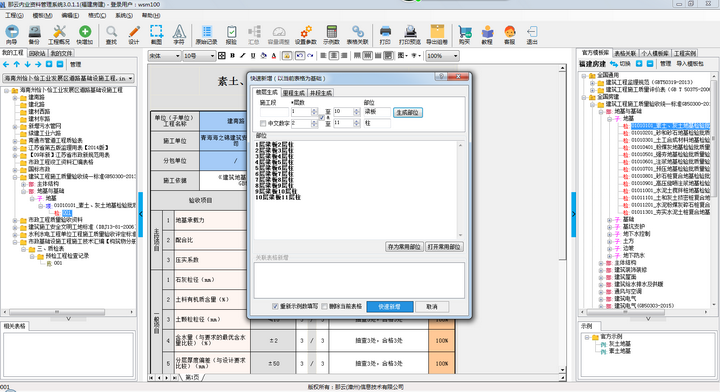720x392 pixels.
Task: Click the 取消 button in dialog
Action: [x=432, y=306]
